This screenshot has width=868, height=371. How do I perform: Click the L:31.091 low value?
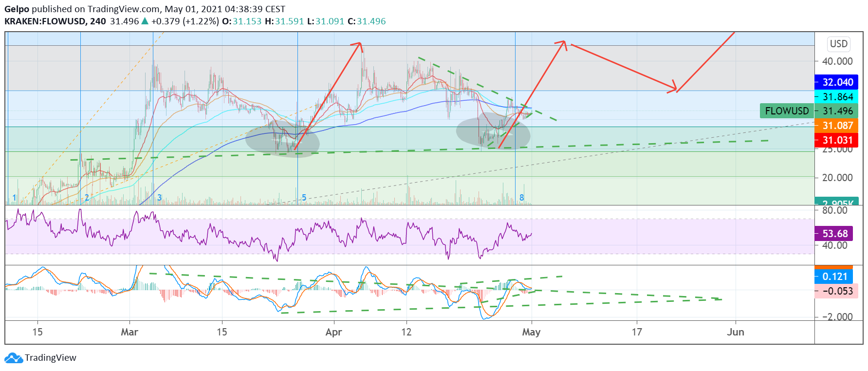point(326,21)
